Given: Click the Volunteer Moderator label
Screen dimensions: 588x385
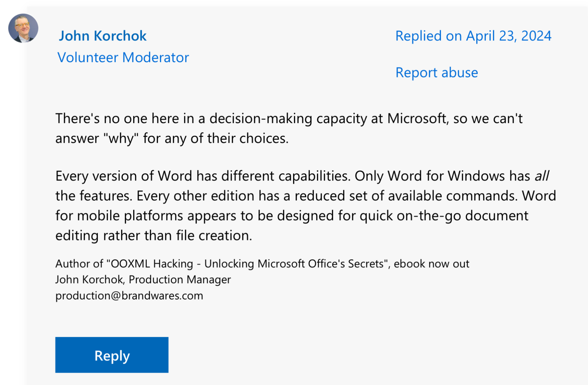Looking at the screenshot, I should click(x=123, y=58).
